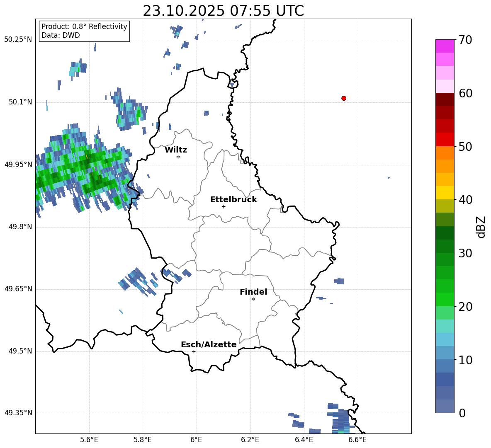Click the 10 value on colorbar

click(465, 360)
